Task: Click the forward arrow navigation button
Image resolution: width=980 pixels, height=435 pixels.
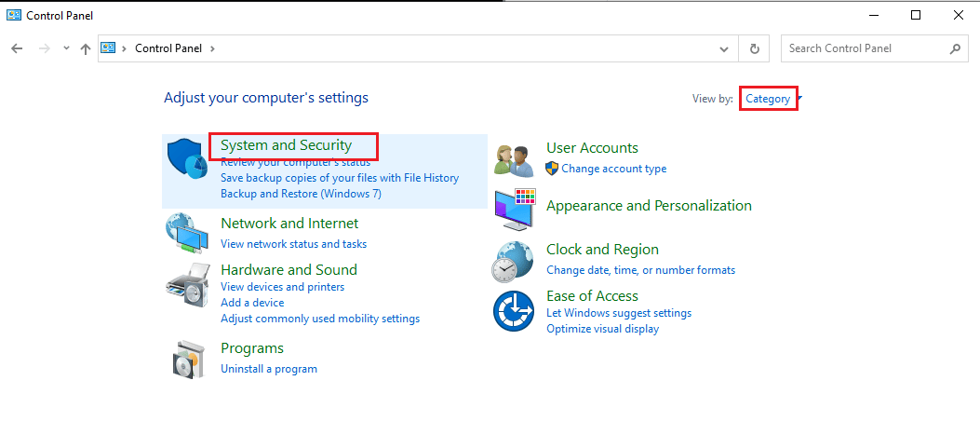Action: (44, 48)
